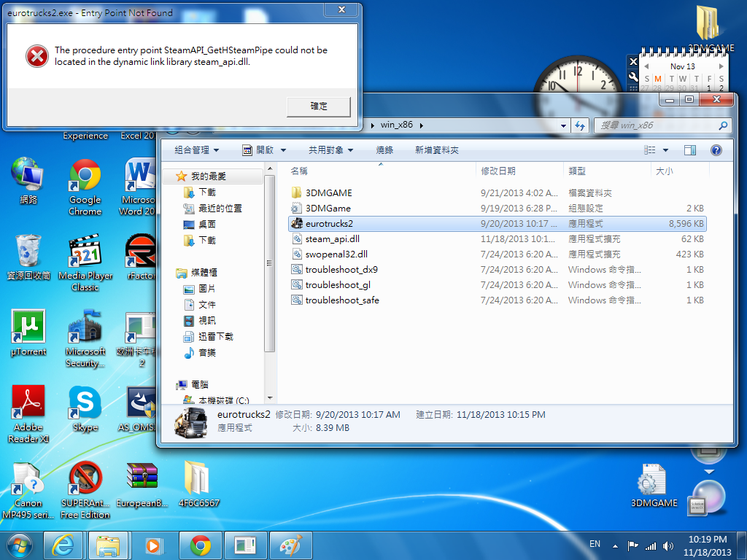Image resolution: width=747 pixels, height=560 pixels.
Task: Open Google Chrome from the taskbar
Action: pos(201,545)
